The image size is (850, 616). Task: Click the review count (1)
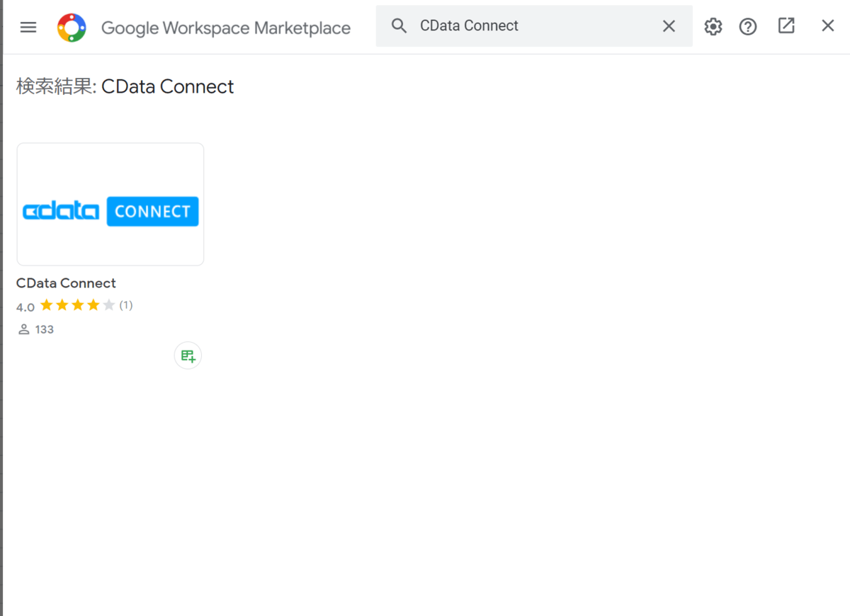[126, 305]
